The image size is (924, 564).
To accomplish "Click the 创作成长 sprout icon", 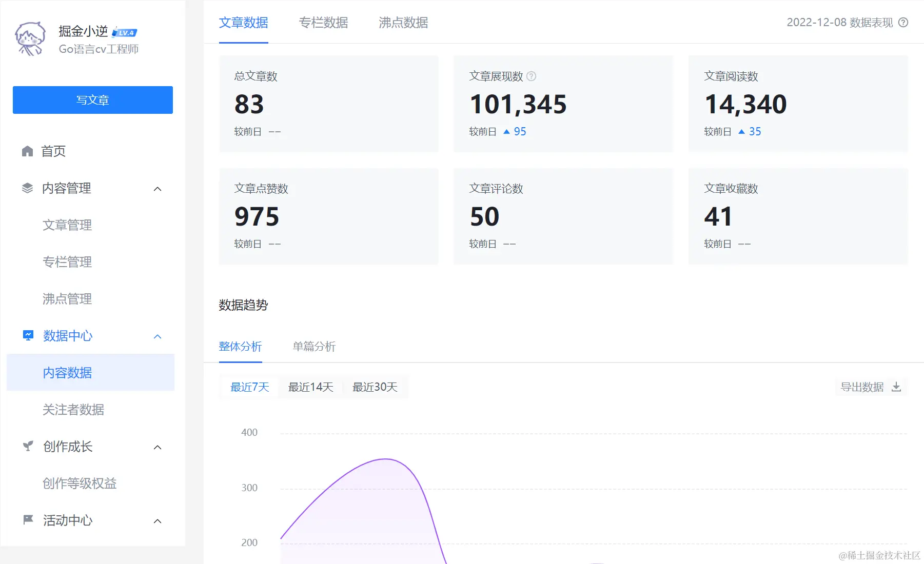I will 28,446.
